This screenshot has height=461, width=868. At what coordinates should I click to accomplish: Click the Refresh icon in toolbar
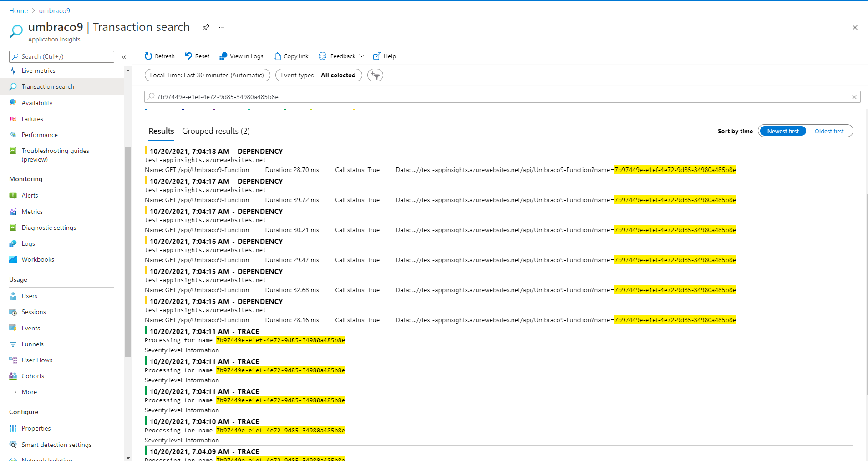pyautogui.click(x=148, y=56)
